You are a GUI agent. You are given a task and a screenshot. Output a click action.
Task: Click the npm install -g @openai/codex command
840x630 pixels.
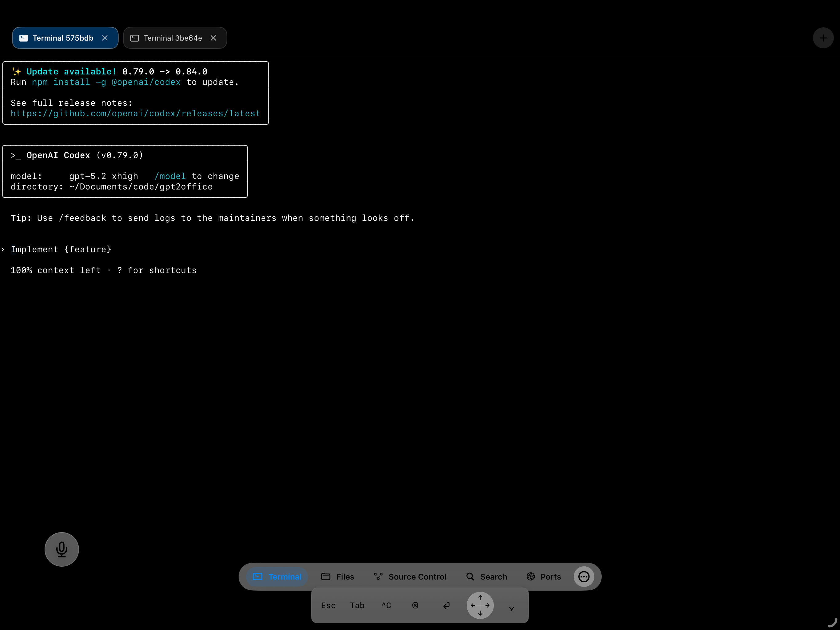pyautogui.click(x=106, y=82)
